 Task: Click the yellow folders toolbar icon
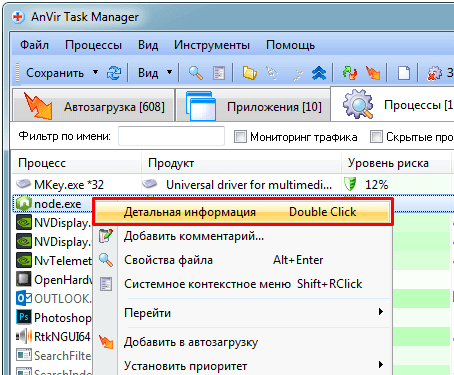pyautogui.click(x=250, y=73)
